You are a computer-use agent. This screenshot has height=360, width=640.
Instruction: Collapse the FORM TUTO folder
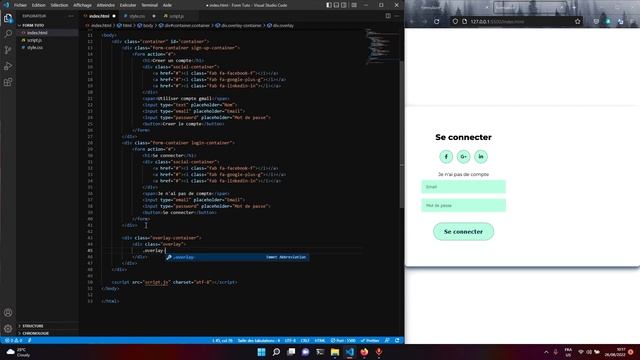pos(33,25)
